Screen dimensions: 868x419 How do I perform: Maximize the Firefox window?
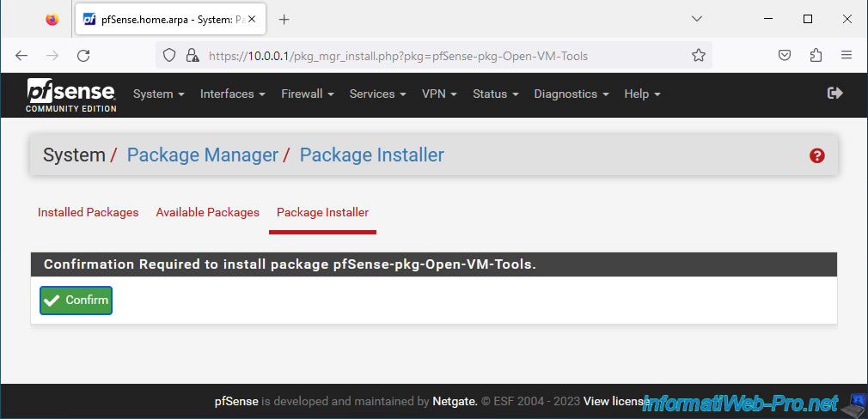click(x=808, y=19)
